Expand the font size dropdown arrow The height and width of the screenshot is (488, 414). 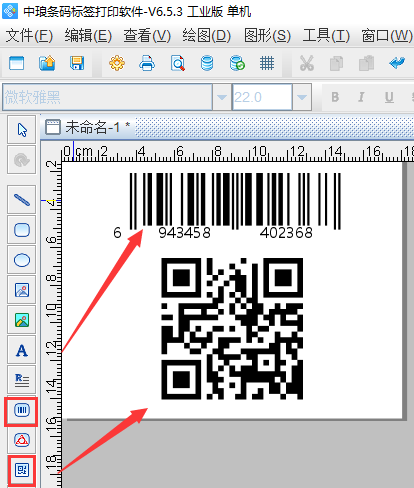tap(302, 97)
